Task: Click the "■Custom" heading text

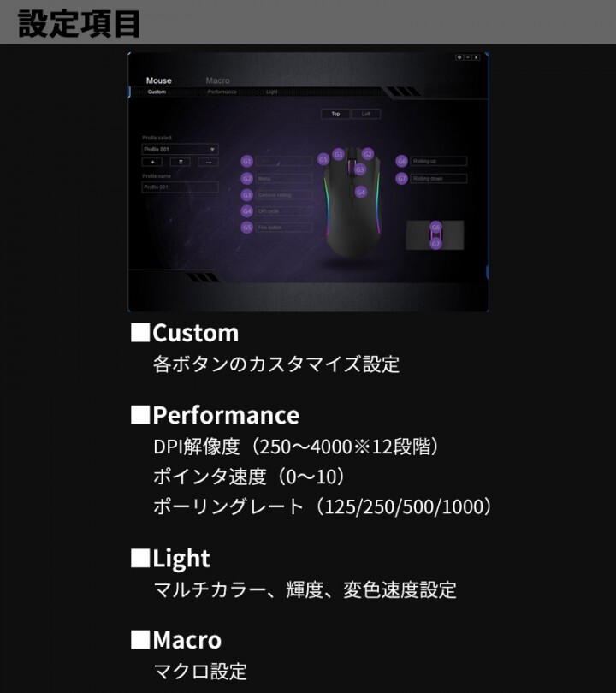Action: click(185, 332)
